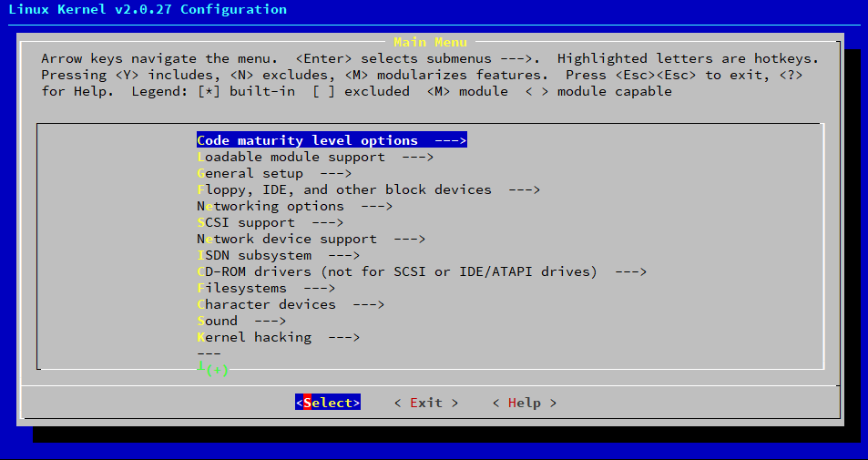Click Linux Kernel v2.0.27 Configuration header
The width and height of the screenshot is (868, 460).
(148, 9)
